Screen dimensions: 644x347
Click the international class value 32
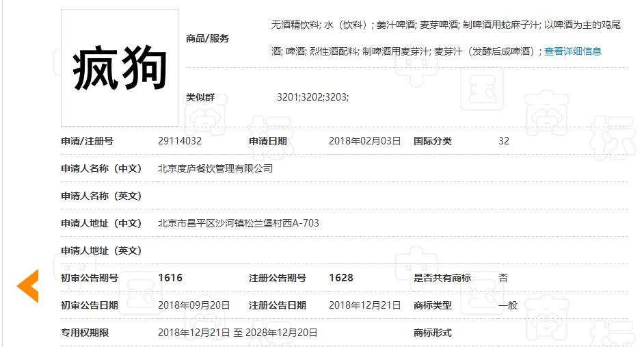point(504,141)
